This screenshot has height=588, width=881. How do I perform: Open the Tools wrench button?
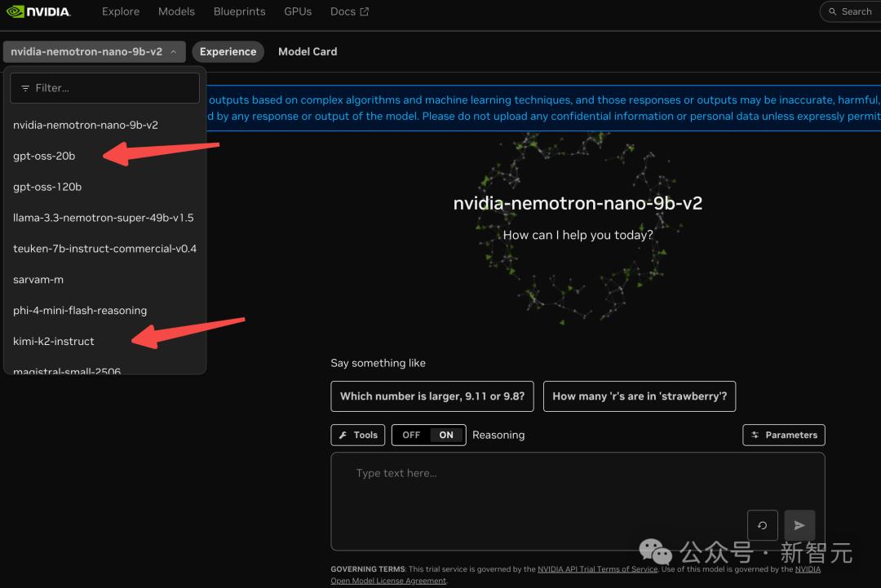click(357, 435)
